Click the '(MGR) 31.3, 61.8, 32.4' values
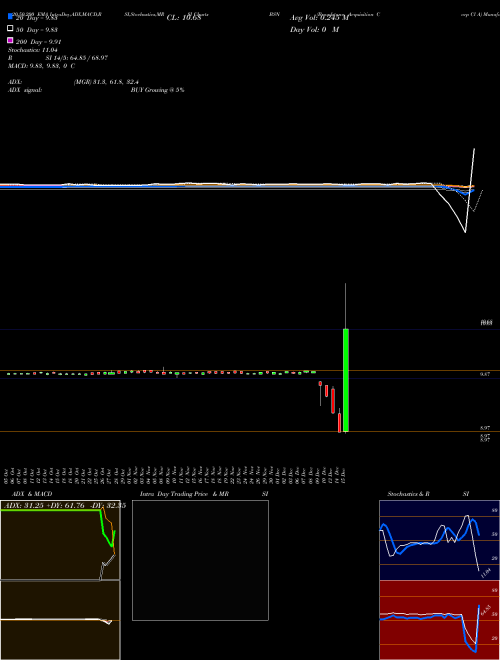500x660 pixels. [x=106, y=82]
